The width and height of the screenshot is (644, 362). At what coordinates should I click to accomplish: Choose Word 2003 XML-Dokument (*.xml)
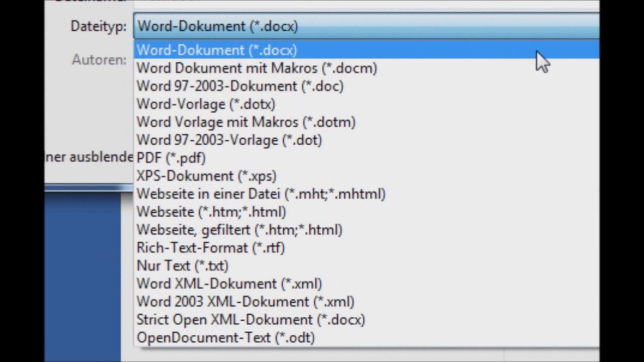[x=366, y=302]
